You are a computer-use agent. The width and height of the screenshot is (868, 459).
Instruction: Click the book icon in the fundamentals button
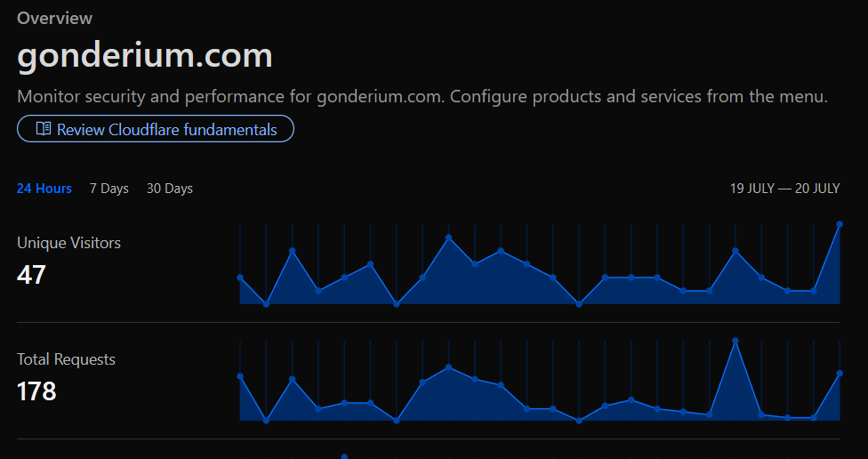pos(44,129)
